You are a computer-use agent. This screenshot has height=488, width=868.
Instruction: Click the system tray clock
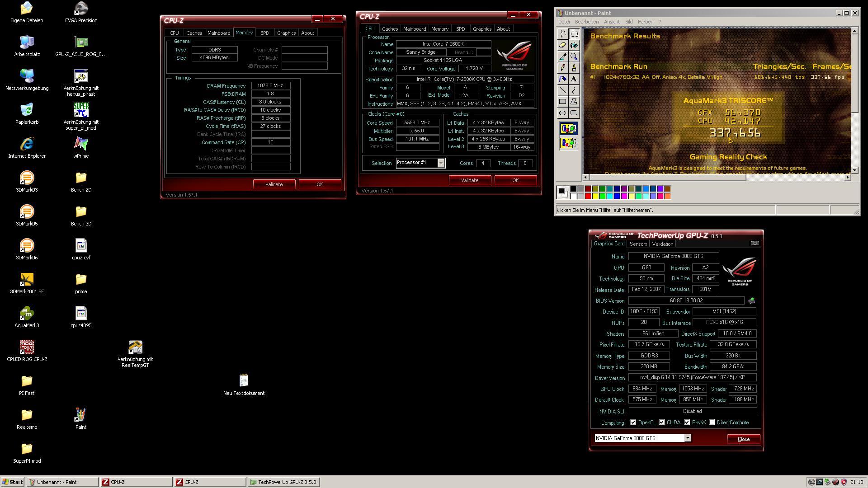pyautogui.click(x=856, y=482)
